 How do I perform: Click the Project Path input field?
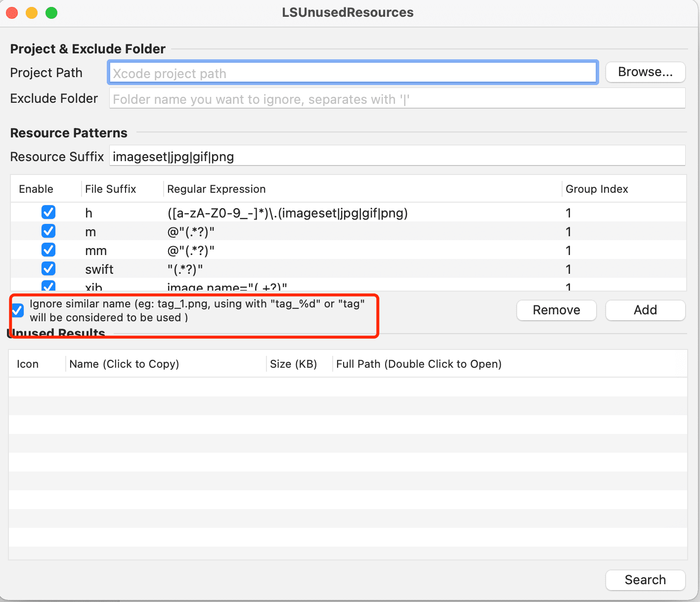[352, 73]
